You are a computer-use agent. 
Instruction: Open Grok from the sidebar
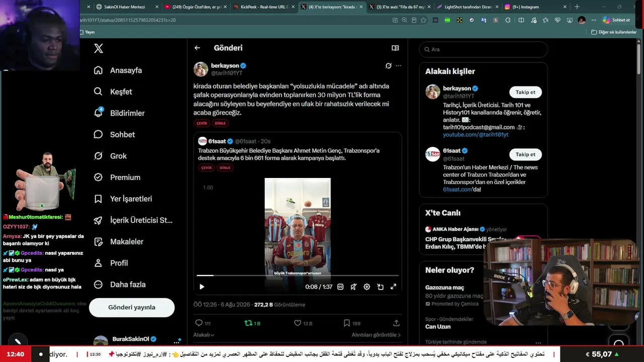coord(110,156)
